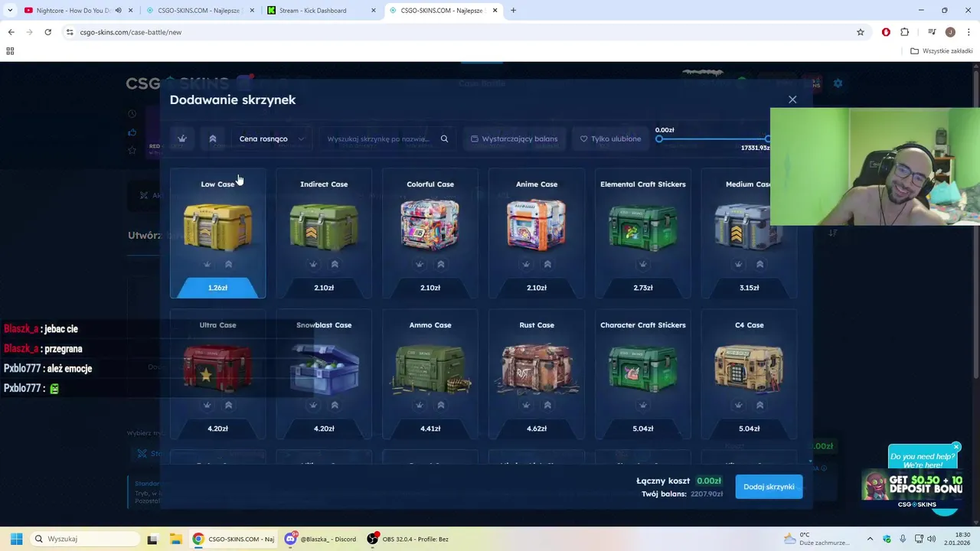
Task: Click the 1.26zł price on Low Case
Action: pyautogui.click(x=217, y=288)
